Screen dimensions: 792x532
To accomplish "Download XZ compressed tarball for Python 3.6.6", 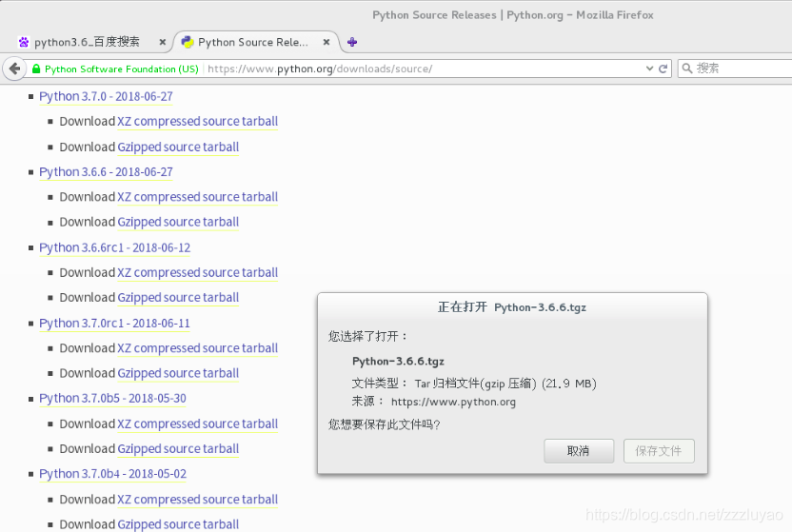I will (x=197, y=197).
